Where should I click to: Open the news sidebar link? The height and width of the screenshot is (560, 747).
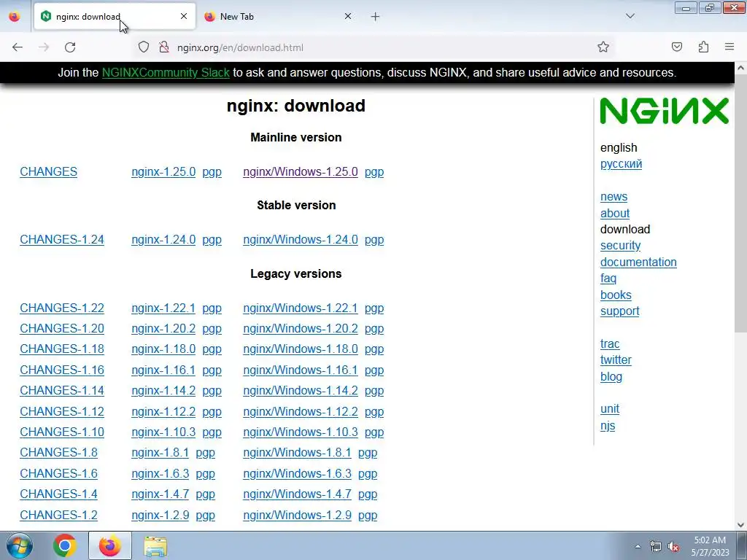pos(614,196)
